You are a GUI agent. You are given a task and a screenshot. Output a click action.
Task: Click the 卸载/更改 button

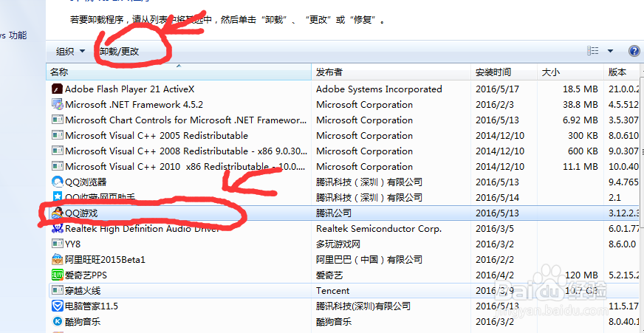tap(119, 52)
